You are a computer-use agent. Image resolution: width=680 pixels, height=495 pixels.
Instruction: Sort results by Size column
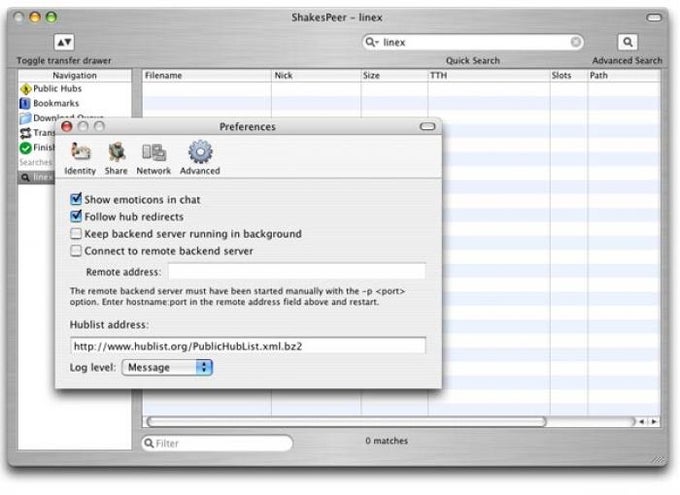click(394, 75)
